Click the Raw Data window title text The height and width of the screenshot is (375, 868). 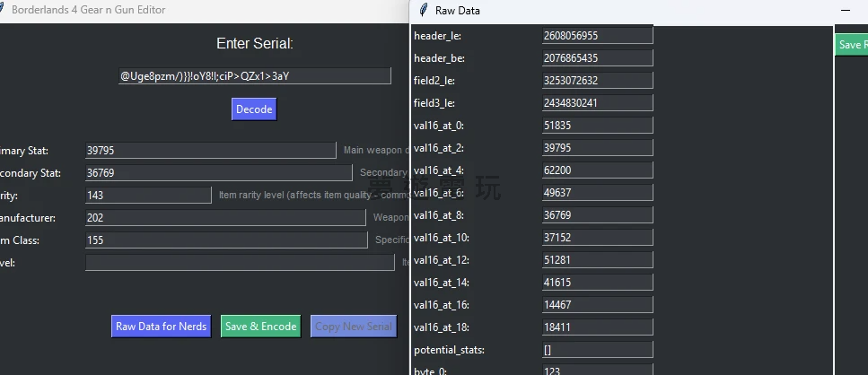(457, 11)
